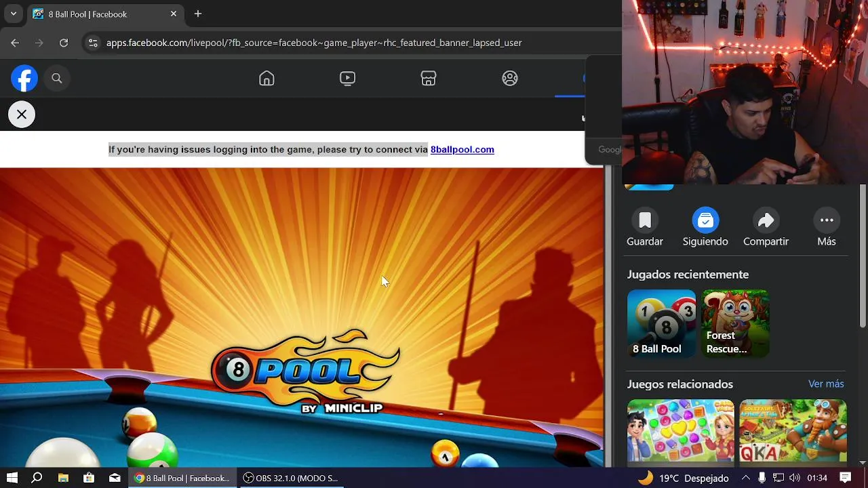Image resolution: width=868 pixels, height=488 pixels.
Task: Go forward in browser history
Action: click(x=39, y=43)
